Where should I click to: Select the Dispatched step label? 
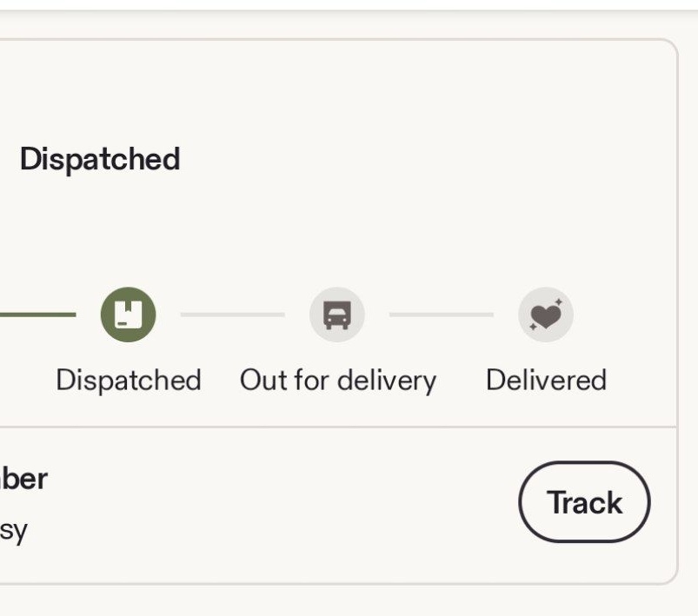coord(128,380)
